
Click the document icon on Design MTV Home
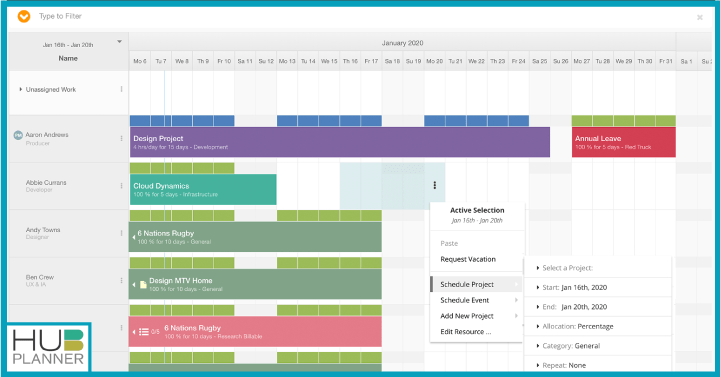(143, 285)
